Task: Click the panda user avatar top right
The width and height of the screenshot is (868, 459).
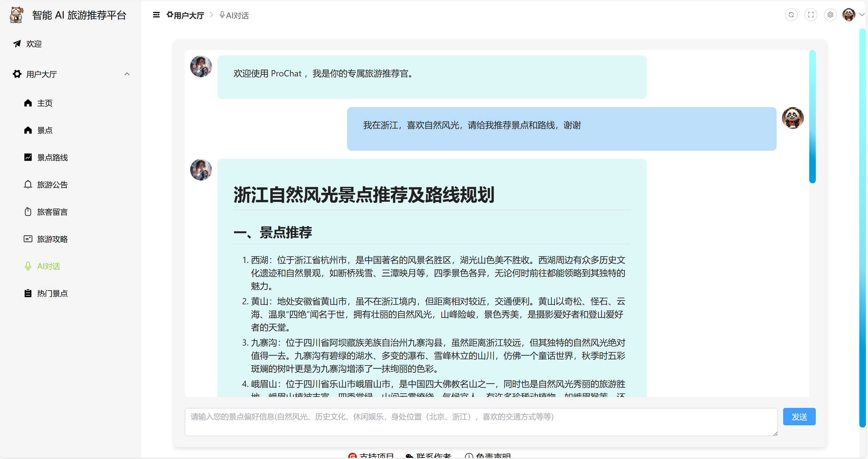Action: pos(848,15)
